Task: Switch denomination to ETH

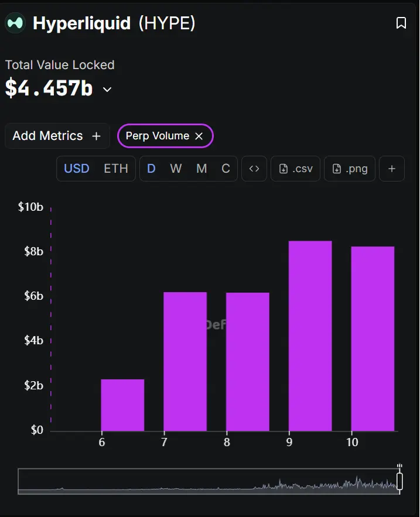Action: point(116,169)
